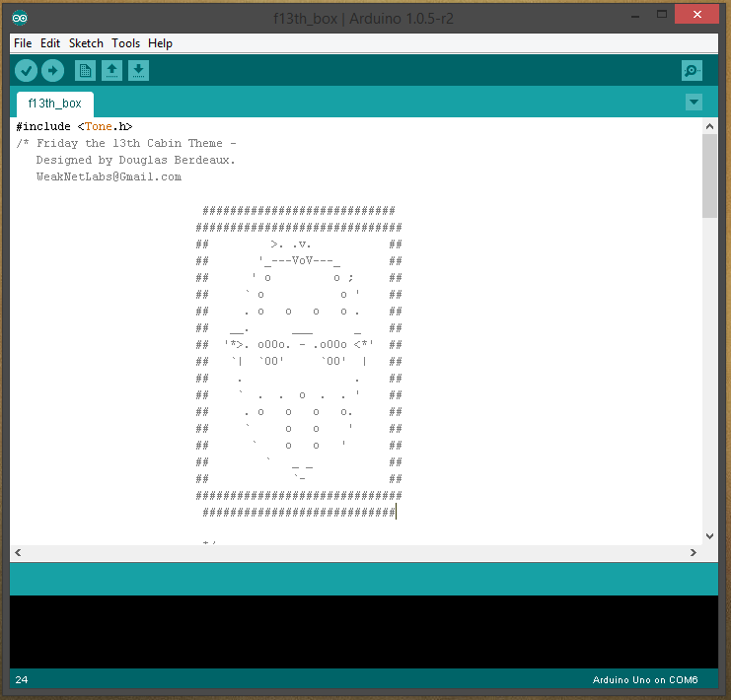Click 'Arduino Uno on COM6' status text
The width and height of the screenshot is (731, 700).
(x=645, y=679)
